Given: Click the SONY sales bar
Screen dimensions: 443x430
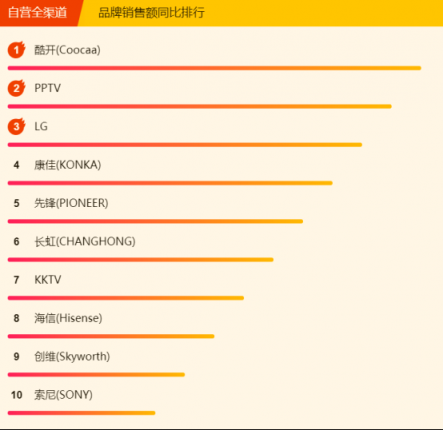Looking at the screenshot, I should [x=81, y=413].
